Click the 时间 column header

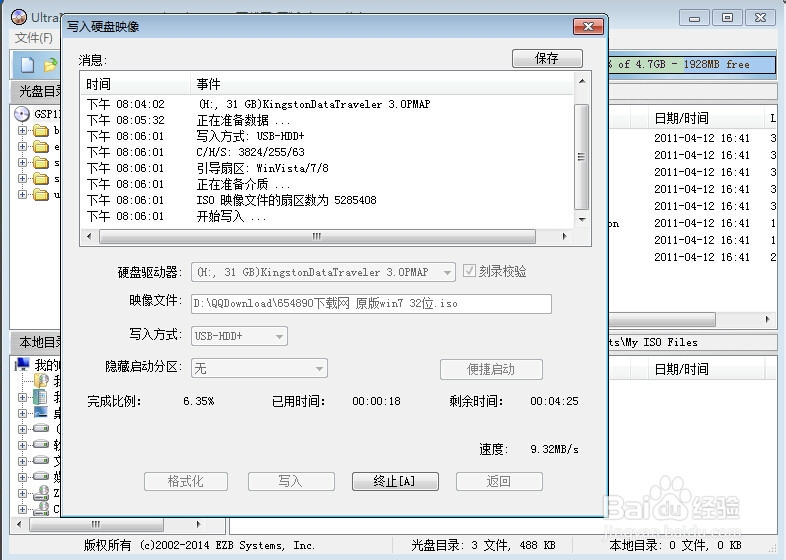[135, 84]
